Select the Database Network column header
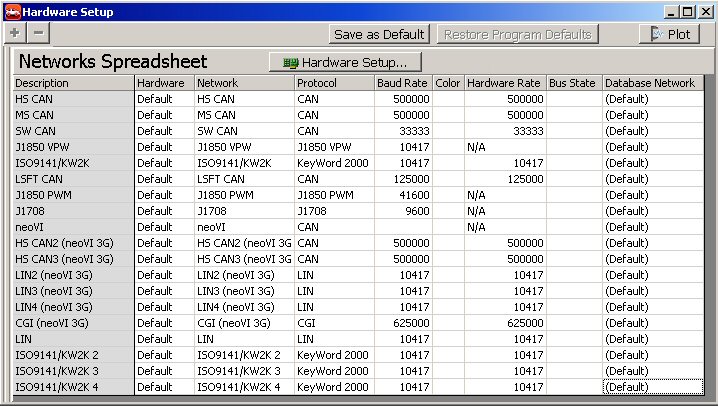The image size is (718, 406). [652, 83]
